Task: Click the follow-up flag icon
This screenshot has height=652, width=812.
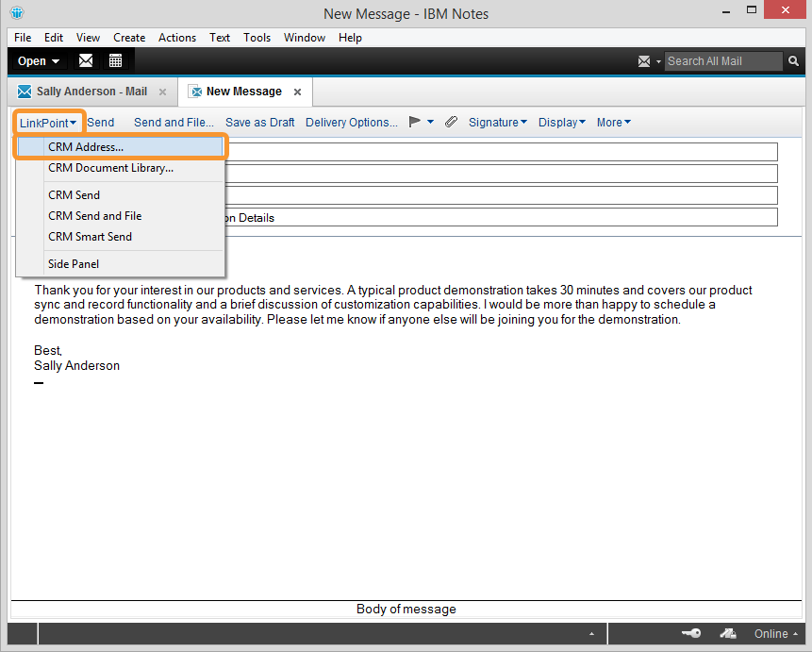Action: click(x=414, y=122)
